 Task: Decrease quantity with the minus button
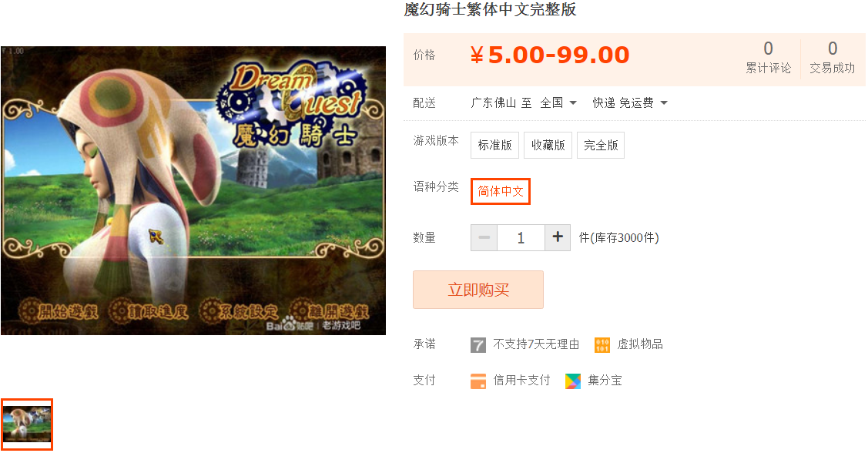pos(484,237)
